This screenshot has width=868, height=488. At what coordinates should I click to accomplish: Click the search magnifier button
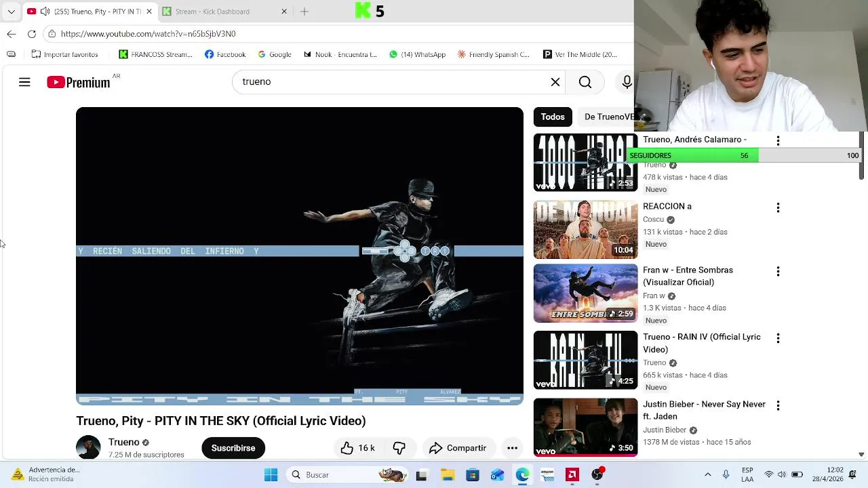tap(585, 82)
